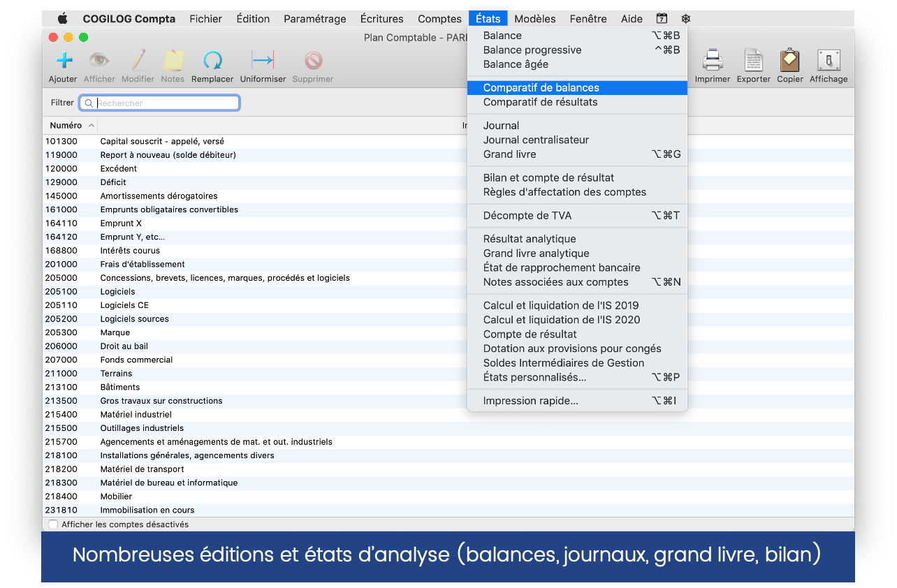Select Balance âgée
This screenshot has width=897, height=588.
click(x=577, y=64)
